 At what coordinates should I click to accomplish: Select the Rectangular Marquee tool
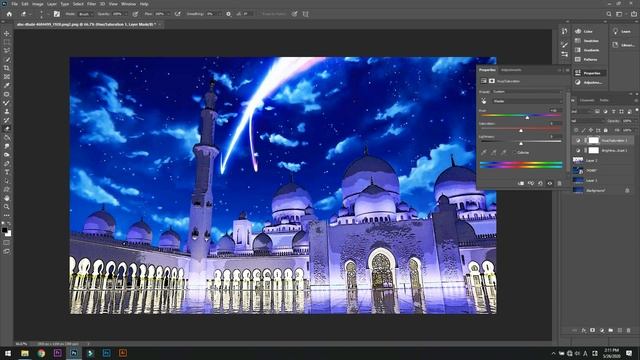(x=7, y=42)
